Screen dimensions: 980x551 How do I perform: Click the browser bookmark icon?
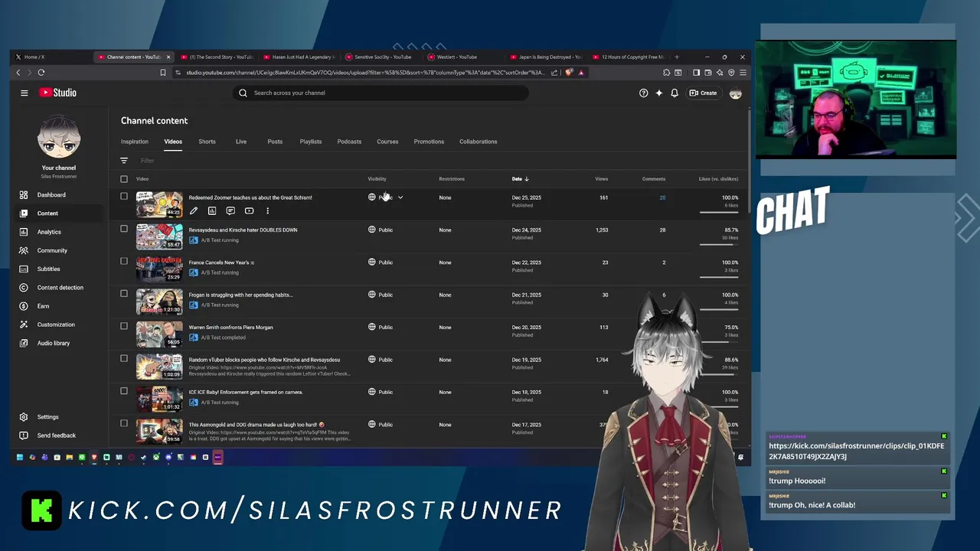pyautogui.click(x=162, y=73)
